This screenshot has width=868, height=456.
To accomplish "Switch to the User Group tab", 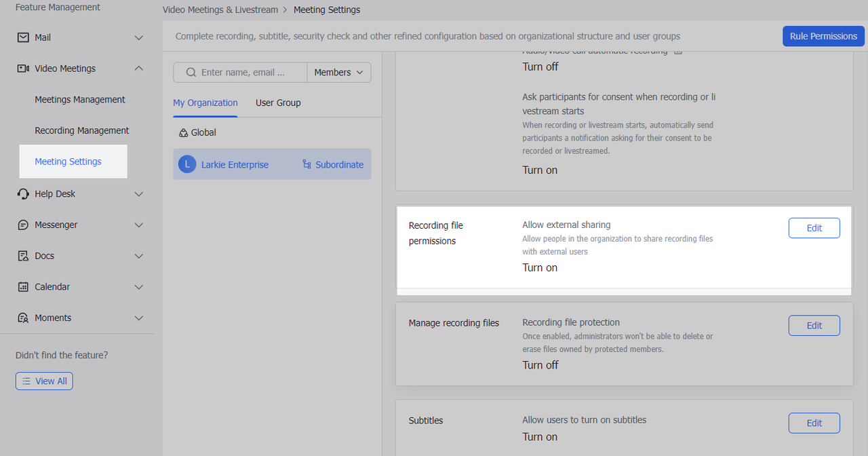I will 278,103.
